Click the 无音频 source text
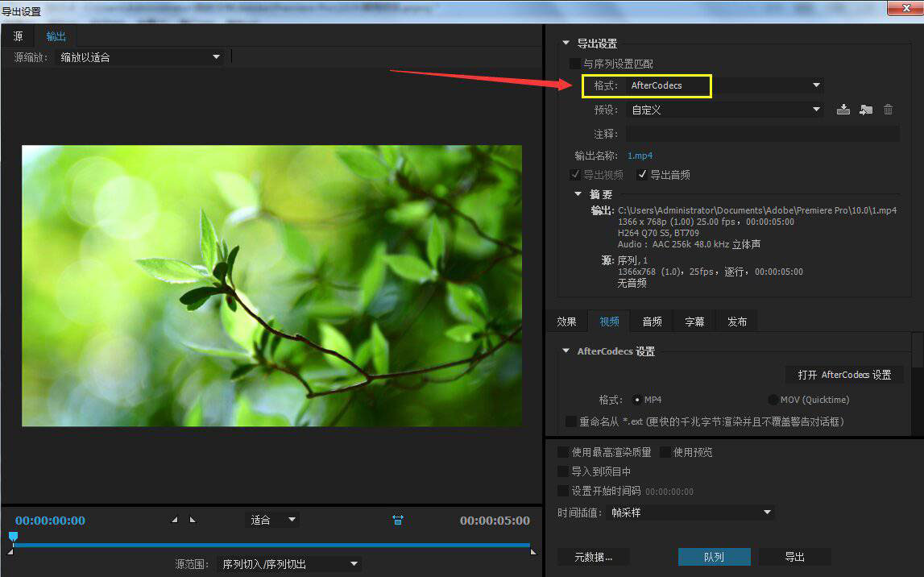Screen dimensions: 924x577 (632, 283)
